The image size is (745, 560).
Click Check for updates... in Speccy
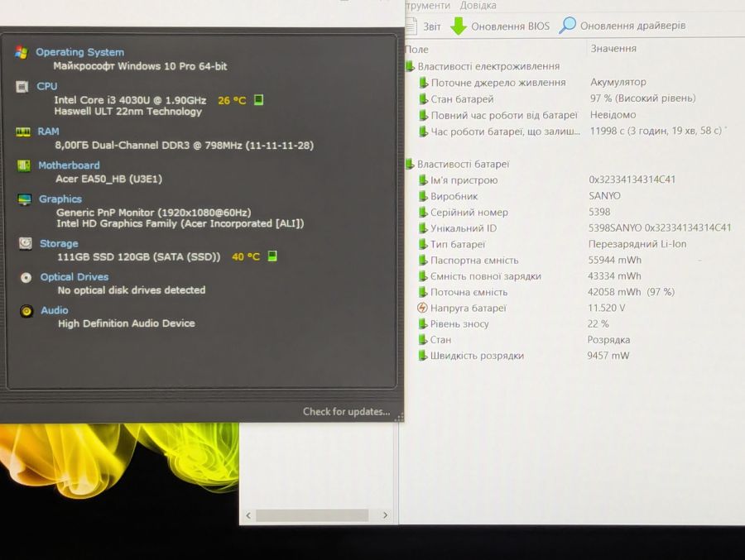tap(346, 412)
